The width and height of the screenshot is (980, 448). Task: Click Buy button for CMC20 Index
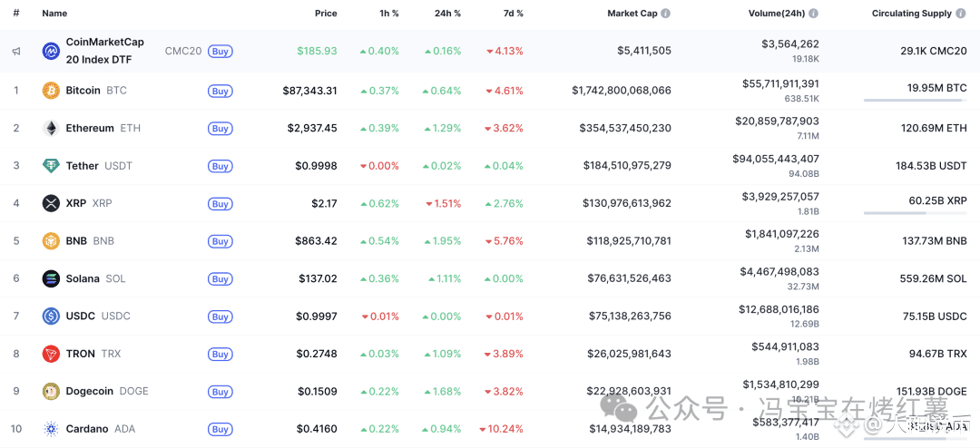pos(220,51)
